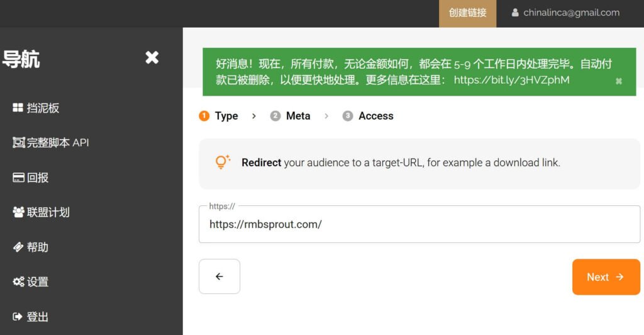Go back using the left arrow button

[x=219, y=276]
